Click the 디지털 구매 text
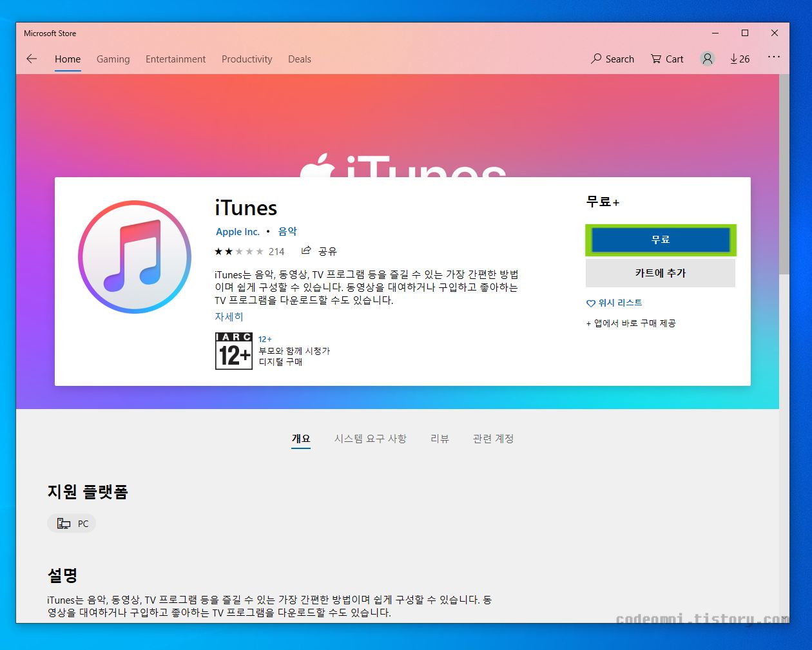This screenshot has width=812, height=650. pyautogui.click(x=280, y=362)
